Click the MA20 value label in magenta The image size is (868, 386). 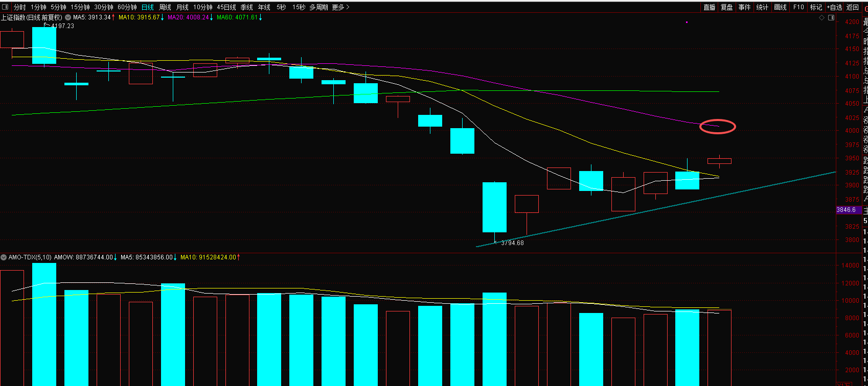[x=188, y=17]
